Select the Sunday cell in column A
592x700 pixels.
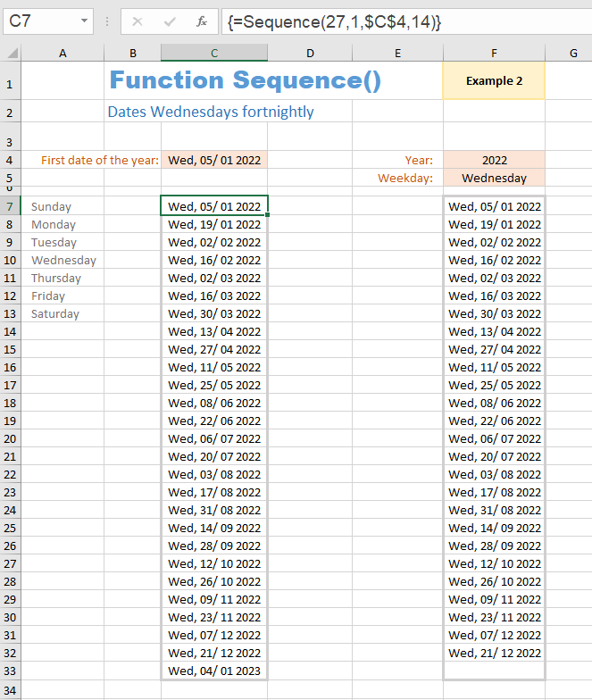coord(63,206)
